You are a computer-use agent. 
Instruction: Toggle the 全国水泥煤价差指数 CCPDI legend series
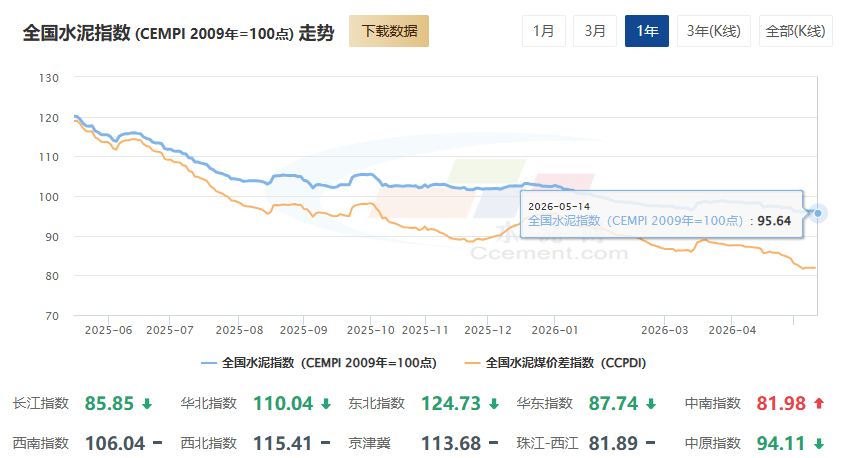[x=555, y=363]
